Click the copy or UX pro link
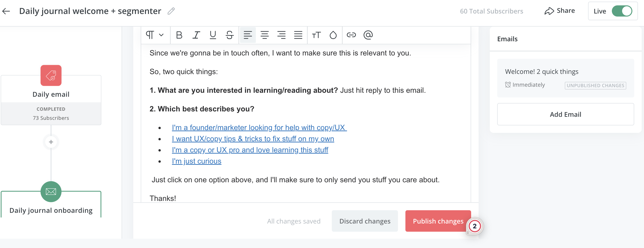Viewport: 644px width, 248px height. coord(250,150)
